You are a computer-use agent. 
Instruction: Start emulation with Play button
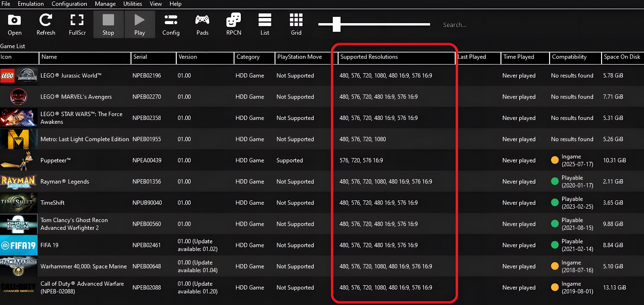click(x=140, y=24)
